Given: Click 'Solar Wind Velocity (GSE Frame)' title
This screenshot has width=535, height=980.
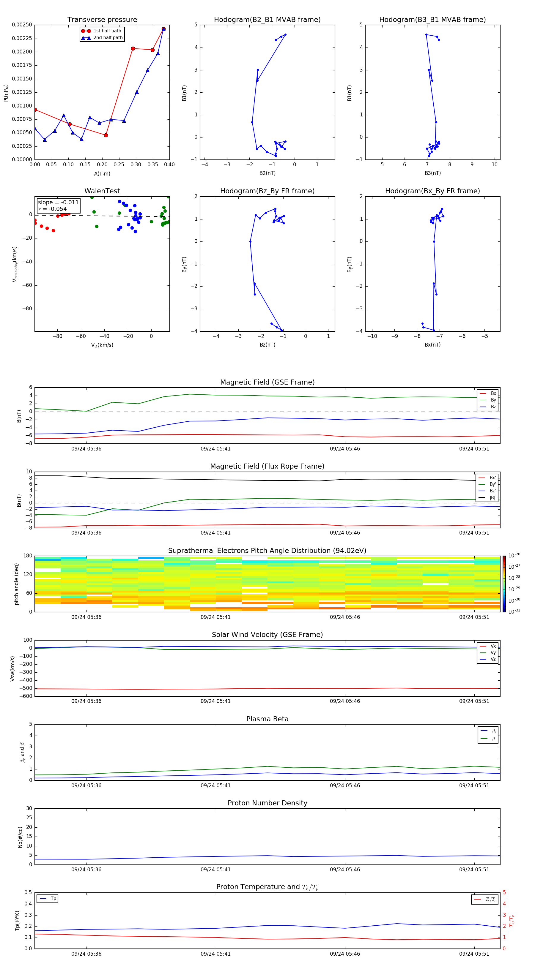Looking at the screenshot, I should click(267, 635).
